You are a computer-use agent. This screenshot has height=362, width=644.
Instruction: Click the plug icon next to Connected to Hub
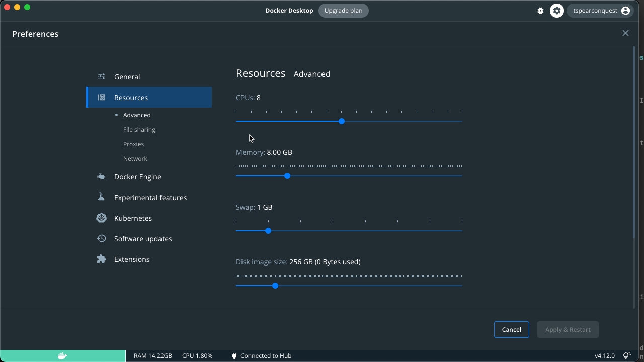233,355
